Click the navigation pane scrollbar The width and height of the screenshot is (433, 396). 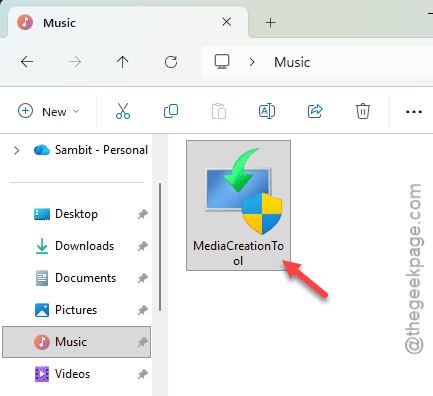click(x=160, y=247)
